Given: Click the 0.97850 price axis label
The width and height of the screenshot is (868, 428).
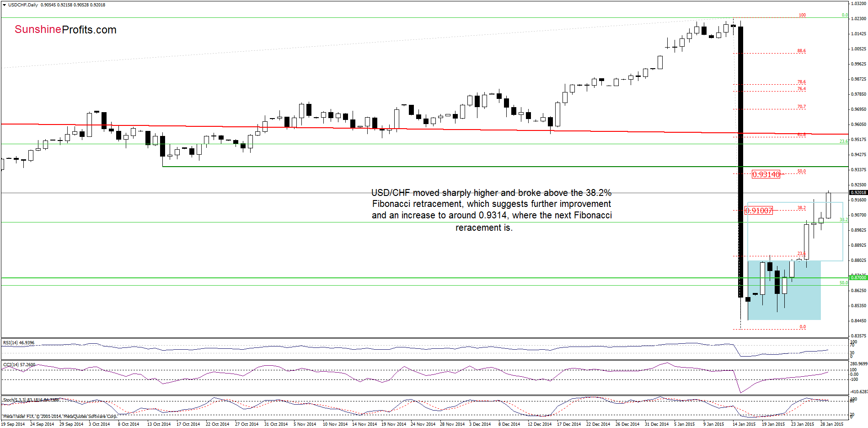Looking at the screenshot, I should coord(858,94).
